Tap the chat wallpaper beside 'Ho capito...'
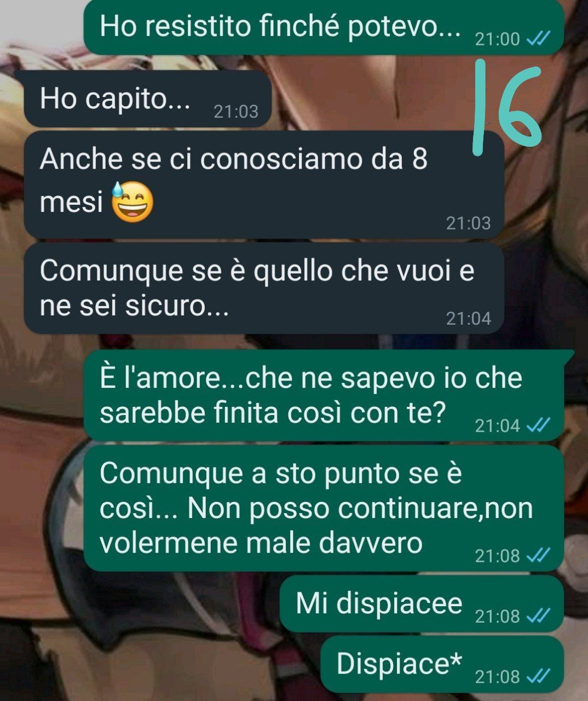The height and width of the screenshot is (701, 588). tap(372, 99)
